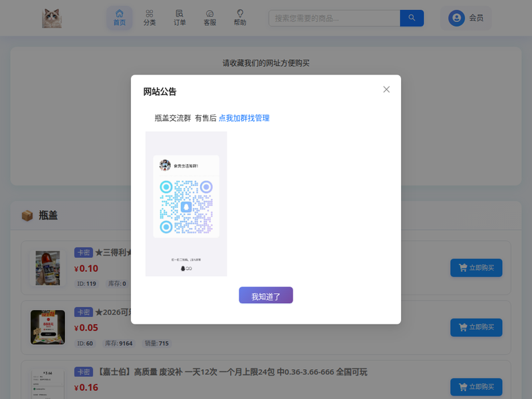Viewport: 532px width, 399px height.
Task: Click the 卡密 badge on 嘉士伯 item
Action: point(84,372)
